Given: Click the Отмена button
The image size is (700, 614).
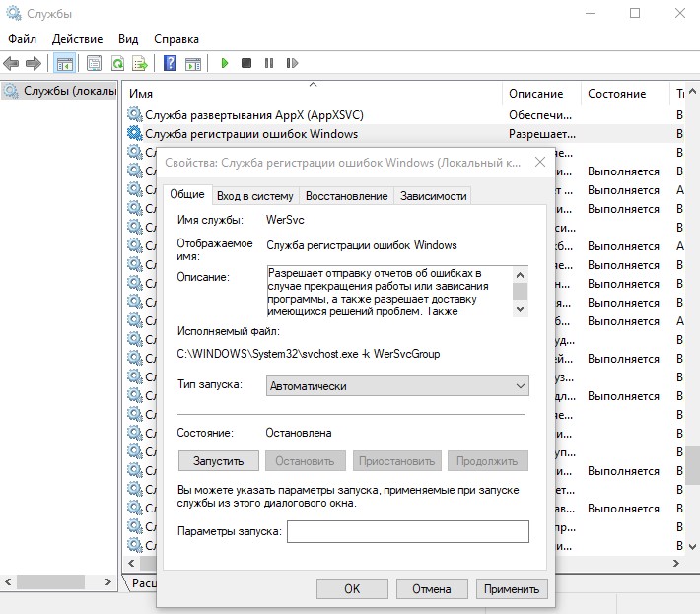Looking at the screenshot, I should point(432,589).
